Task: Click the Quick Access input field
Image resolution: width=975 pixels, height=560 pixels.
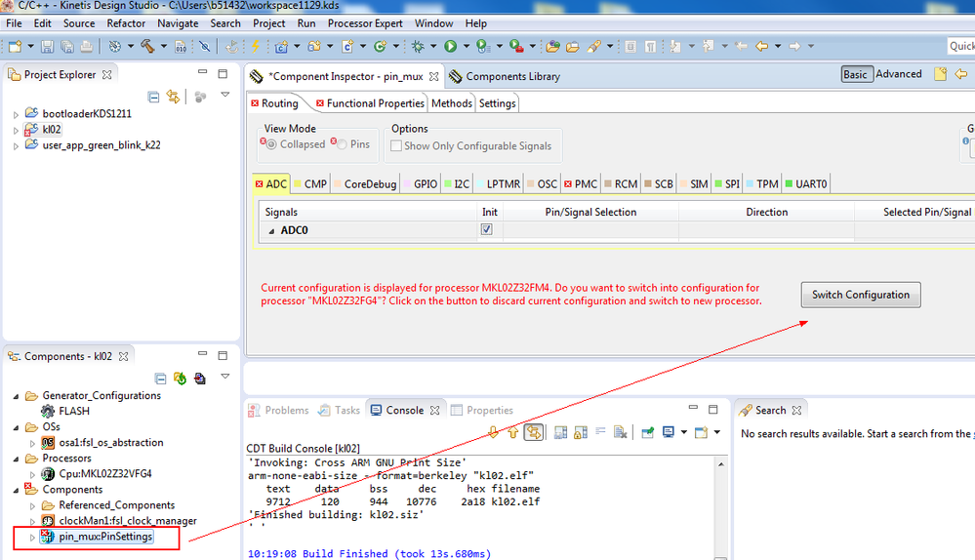Action: click(961, 46)
